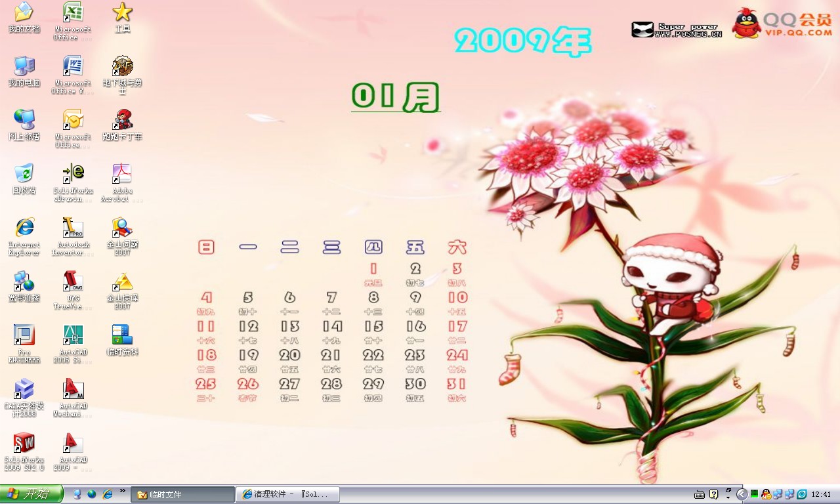Select the SolidWorks 2009 desktop shortcut
The image size is (840, 504).
[x=24, y=452]
